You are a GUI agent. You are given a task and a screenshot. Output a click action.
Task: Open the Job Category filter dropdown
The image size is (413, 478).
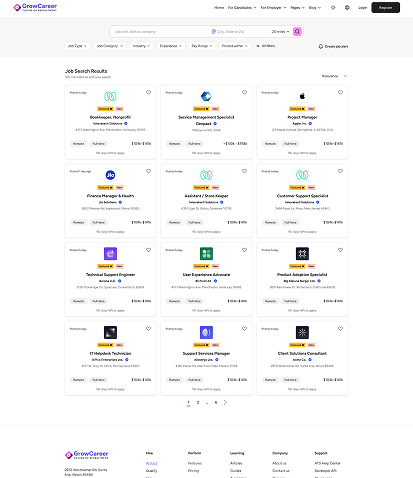pyautogui.click(x=110, y=46)
